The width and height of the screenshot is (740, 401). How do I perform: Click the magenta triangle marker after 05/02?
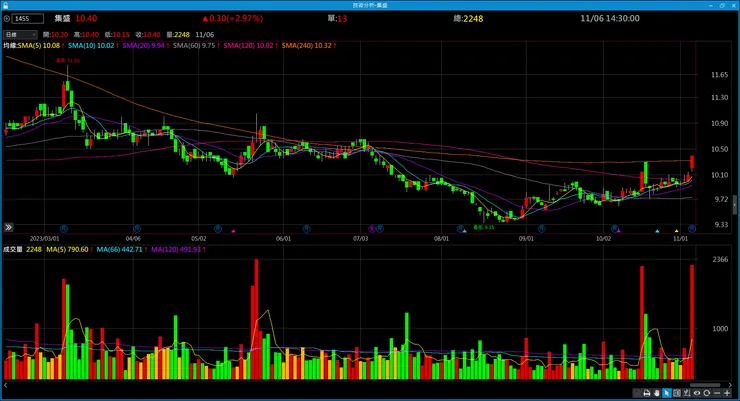pos(233,231)
